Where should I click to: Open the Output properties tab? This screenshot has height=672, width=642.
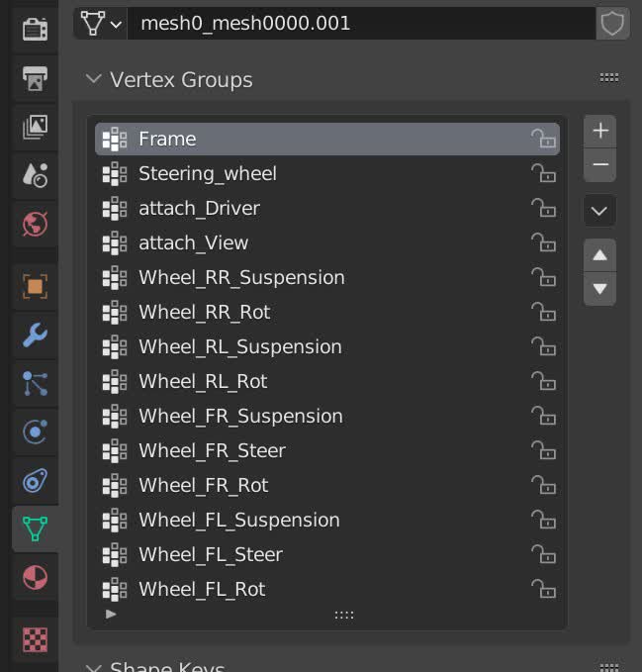35,77
